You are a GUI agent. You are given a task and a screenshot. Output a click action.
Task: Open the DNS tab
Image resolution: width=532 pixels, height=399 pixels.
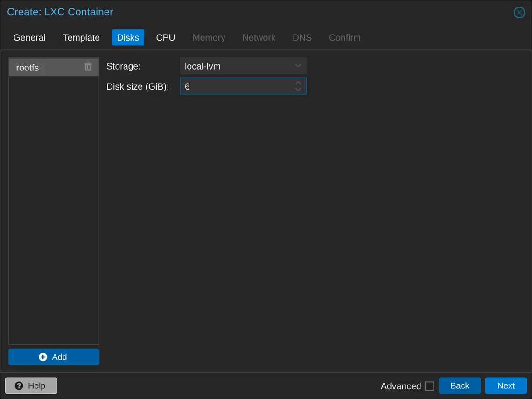click(x=302, y=37)
